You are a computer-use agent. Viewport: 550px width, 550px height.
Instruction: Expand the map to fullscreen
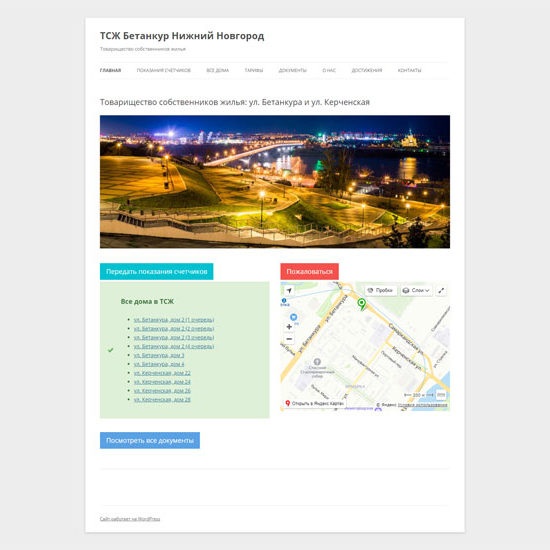point(441,290)
